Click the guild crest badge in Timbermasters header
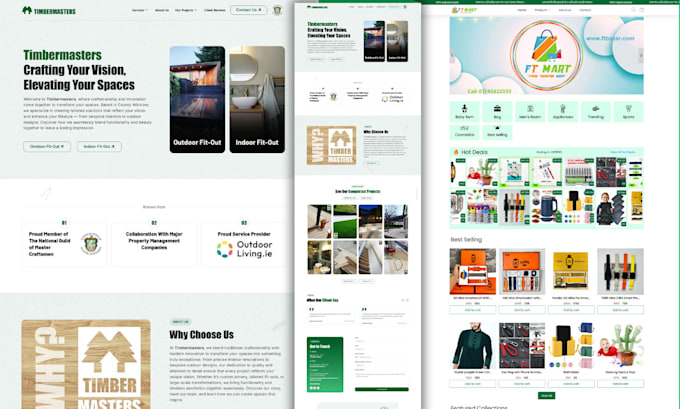The image size is (680, 409). pyautogui.click(x=277, y=10)
